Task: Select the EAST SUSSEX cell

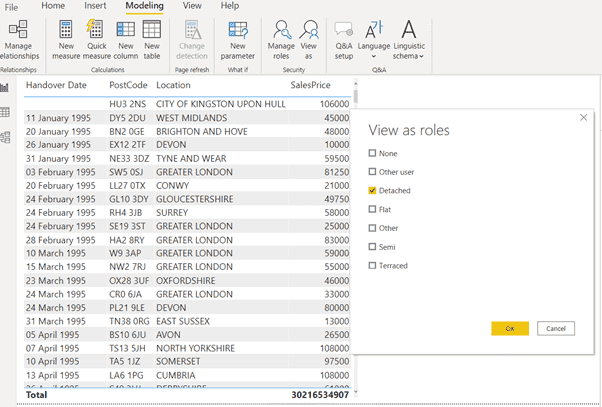Action: pos(183,321)
